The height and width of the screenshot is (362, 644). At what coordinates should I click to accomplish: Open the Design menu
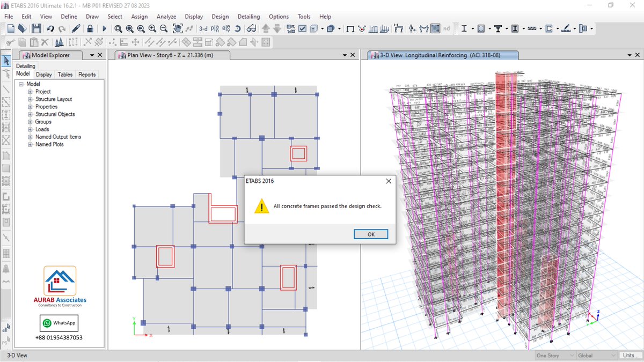(x=220, y=17)
